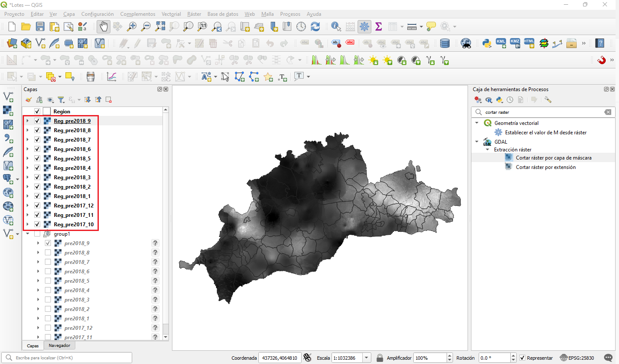
Task: Open the Escala scale dropdown
Action: coord(367,358)
